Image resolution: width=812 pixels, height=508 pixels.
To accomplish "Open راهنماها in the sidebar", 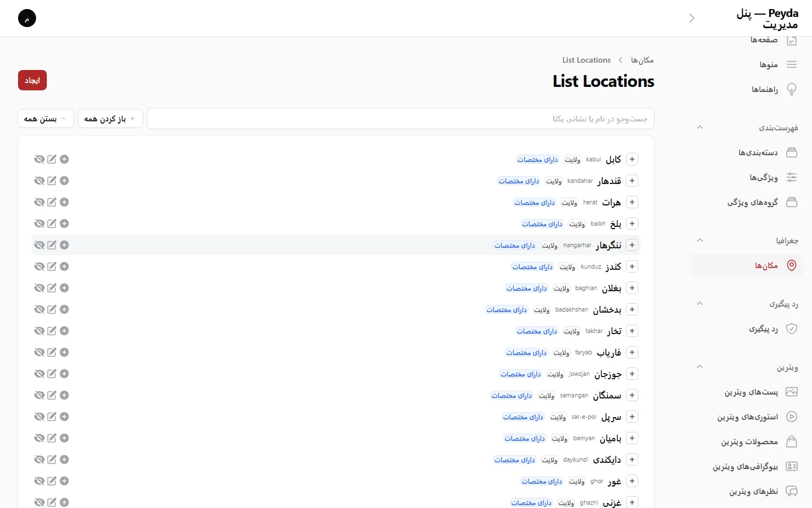I will coord(746,89).
